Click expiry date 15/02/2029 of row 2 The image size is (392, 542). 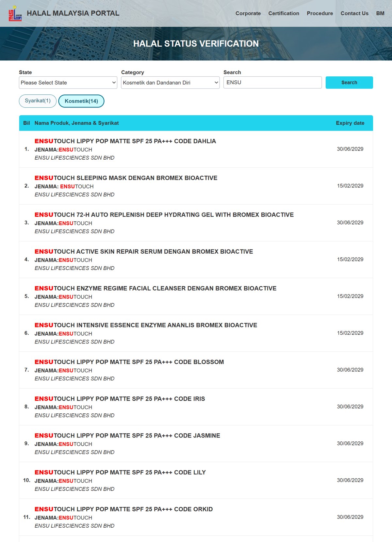coord(350,186)
